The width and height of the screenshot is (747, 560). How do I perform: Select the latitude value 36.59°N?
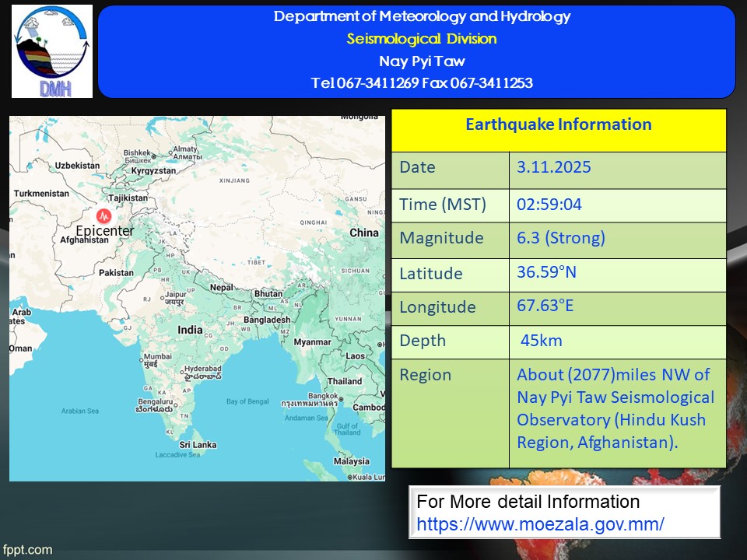548,272
